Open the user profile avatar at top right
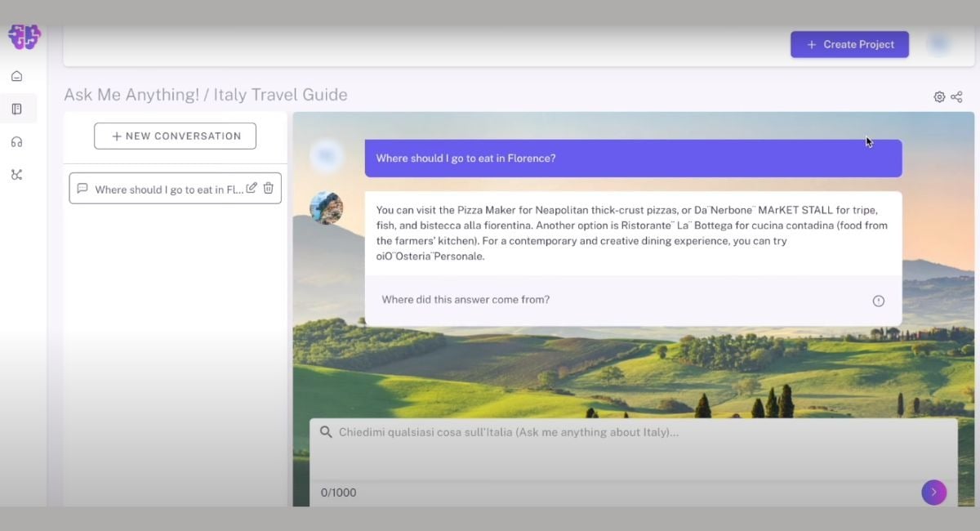The image size is (980, 531). click(x=939, y=44)
